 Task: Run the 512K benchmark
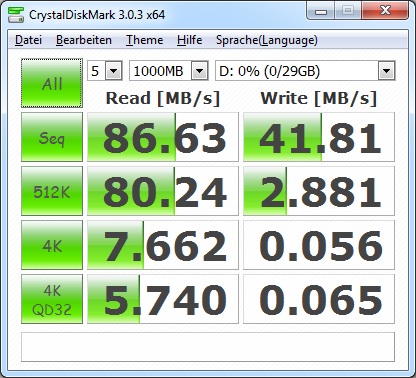coord(52,191)
